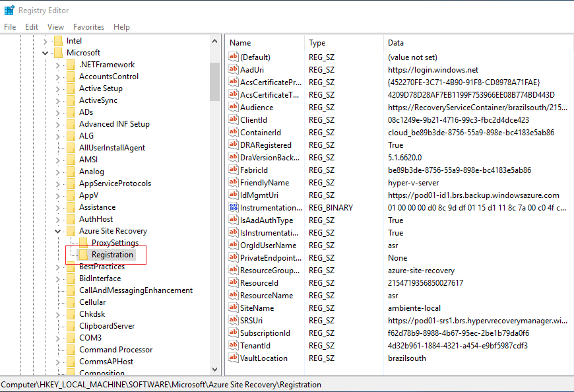Screen dimensions: 574x392
Task: Click the string icon beside SRSUri
Action: [x=233, y=320]
